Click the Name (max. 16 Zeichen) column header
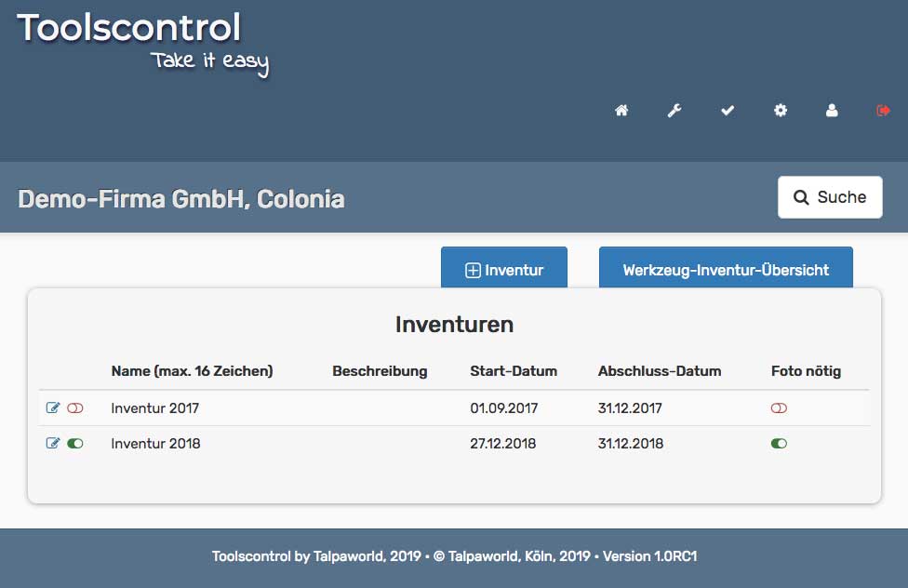Viewport: 908px width, 588px height. click(192, 371)
